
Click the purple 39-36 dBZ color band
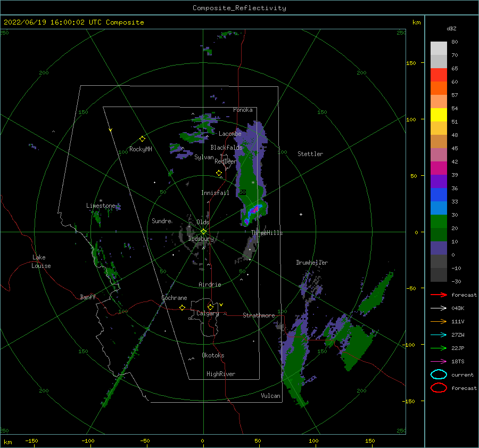[x=439, y=182]
